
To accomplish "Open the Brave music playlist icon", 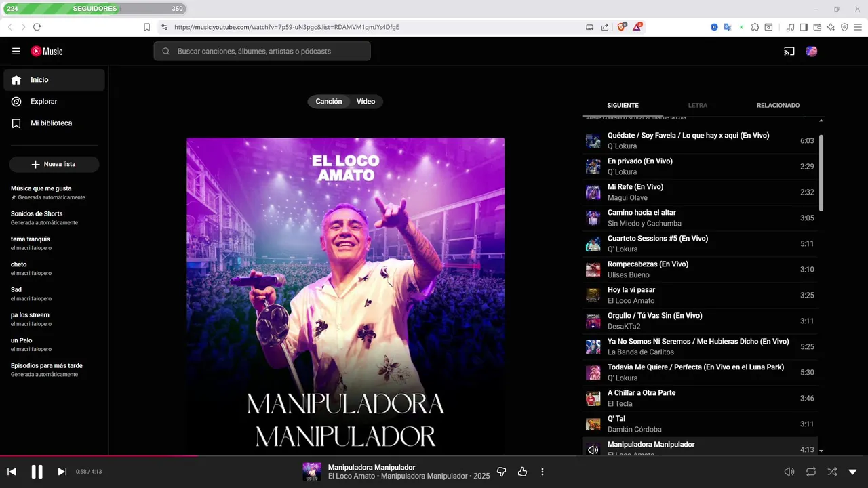I will 790,27.
